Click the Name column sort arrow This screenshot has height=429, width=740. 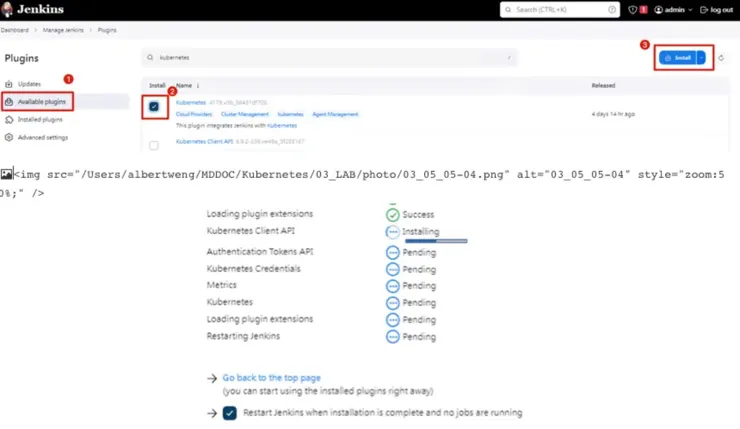click(x=198, y=85)
